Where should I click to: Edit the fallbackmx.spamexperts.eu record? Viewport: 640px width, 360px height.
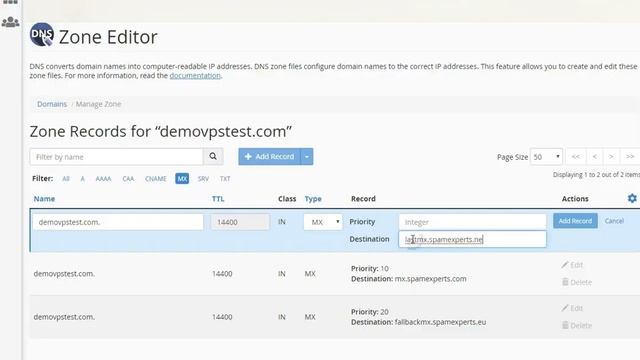point(572,308)
